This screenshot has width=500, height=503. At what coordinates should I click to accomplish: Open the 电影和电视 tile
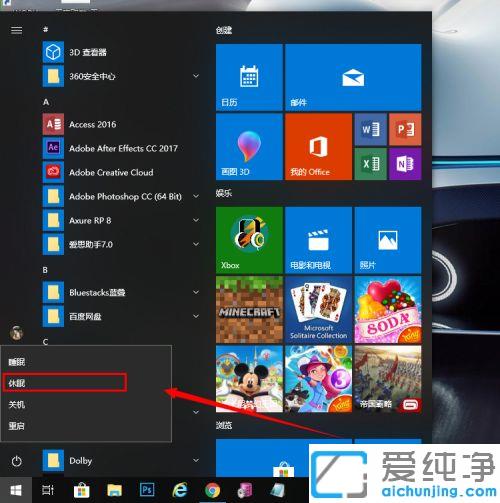pyautogui.click(x=318, y=240)
